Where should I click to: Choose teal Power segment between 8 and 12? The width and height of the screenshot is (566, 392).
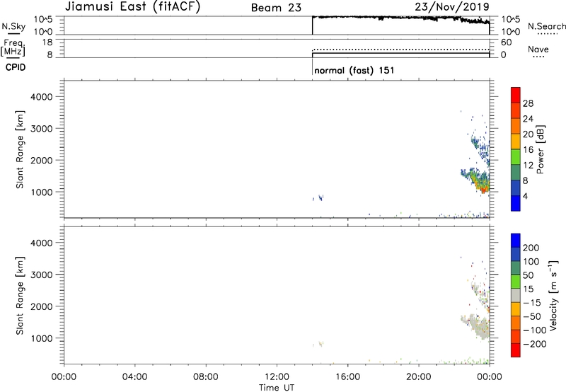coord(516,173)
